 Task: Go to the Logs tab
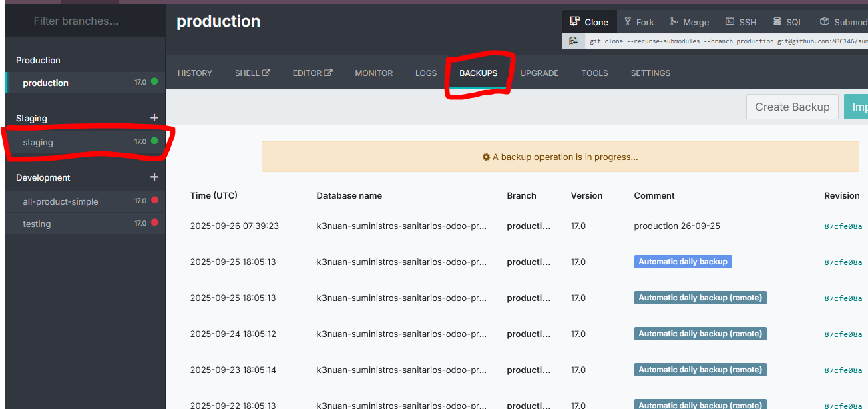[426, 73]
